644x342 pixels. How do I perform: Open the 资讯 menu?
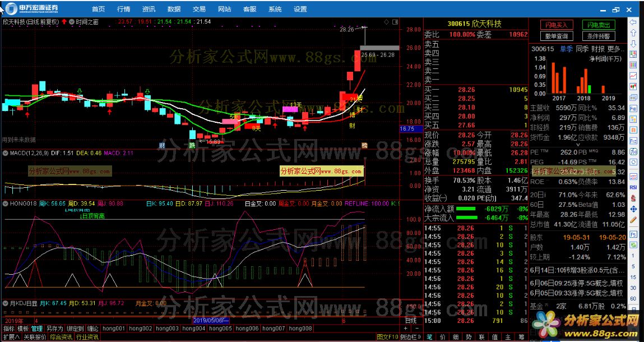click(x=149, y=8)
